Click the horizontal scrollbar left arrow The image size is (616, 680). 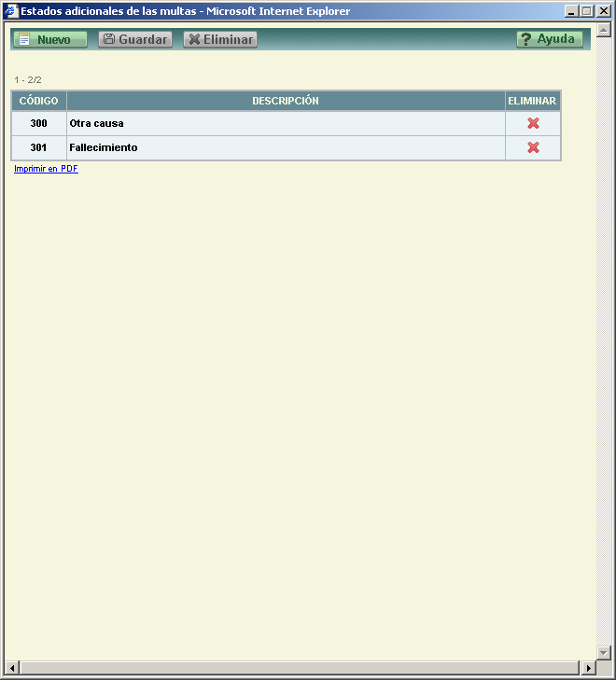pyautogui.click(x=12, y=668)
